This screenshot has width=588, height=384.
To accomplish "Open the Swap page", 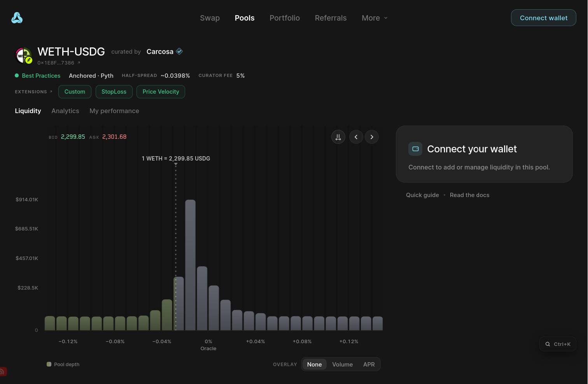I will [x=210, y=18].
